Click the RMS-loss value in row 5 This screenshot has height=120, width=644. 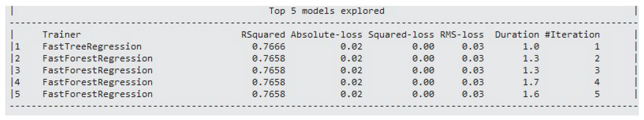[x=473, y=94]
